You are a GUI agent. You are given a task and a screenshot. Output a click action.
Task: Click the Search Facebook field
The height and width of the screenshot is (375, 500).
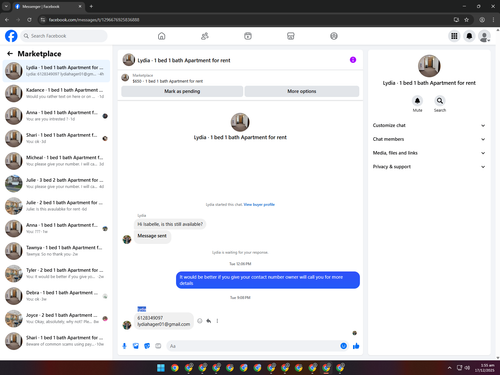coord(64,36)
